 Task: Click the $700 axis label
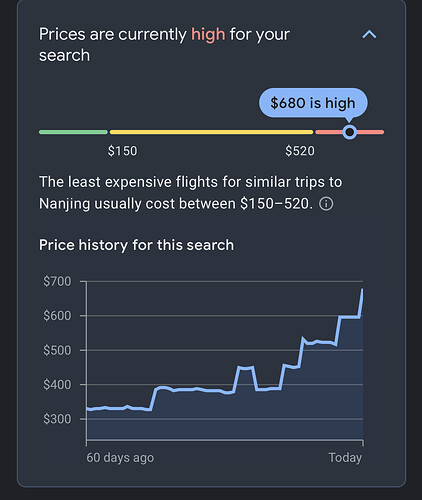pyautogui.click(x=57, y=281)
